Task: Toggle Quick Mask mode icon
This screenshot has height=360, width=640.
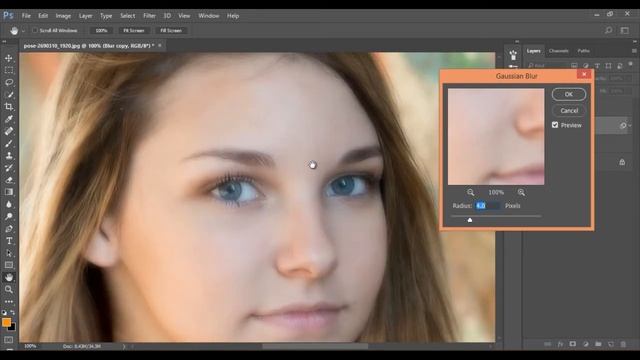Action: (9, 340)
